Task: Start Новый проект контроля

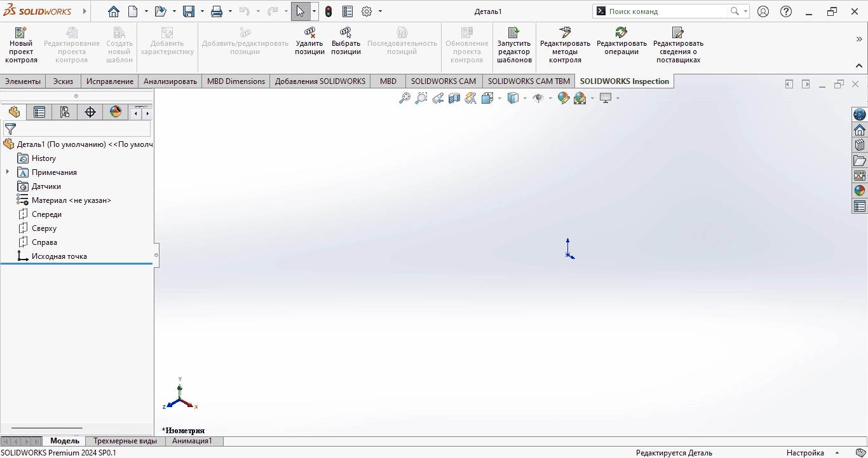Action: coord(22,45)
